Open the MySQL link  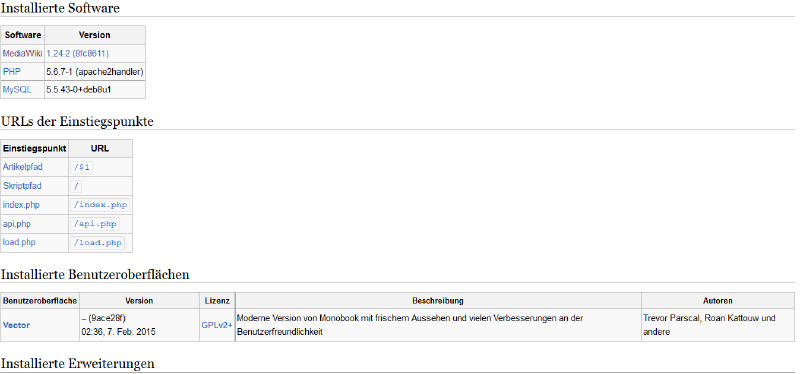[x=17, y=90]
